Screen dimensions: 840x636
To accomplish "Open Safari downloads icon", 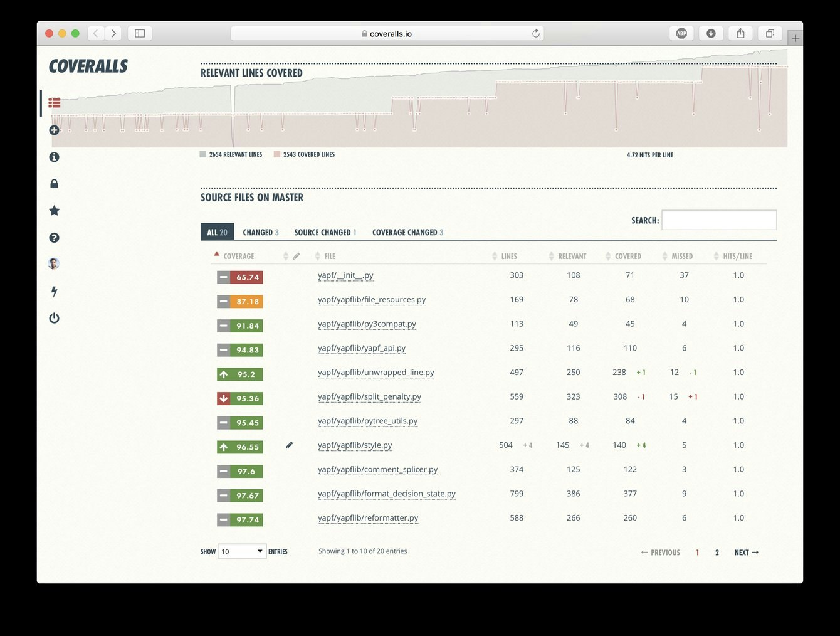I will (711, 33).
